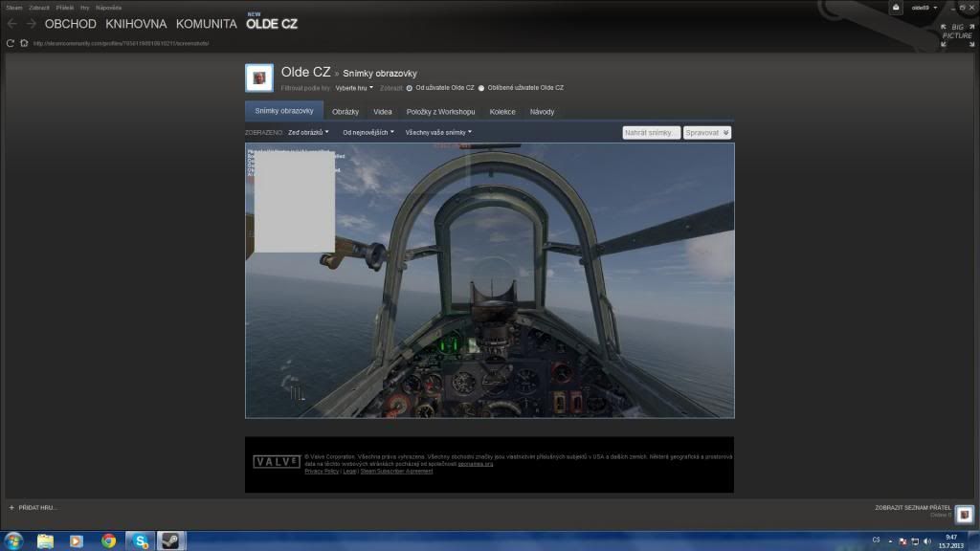
Task: Select the Snímky obrazovky tab
Action: [x=284, y=111]
